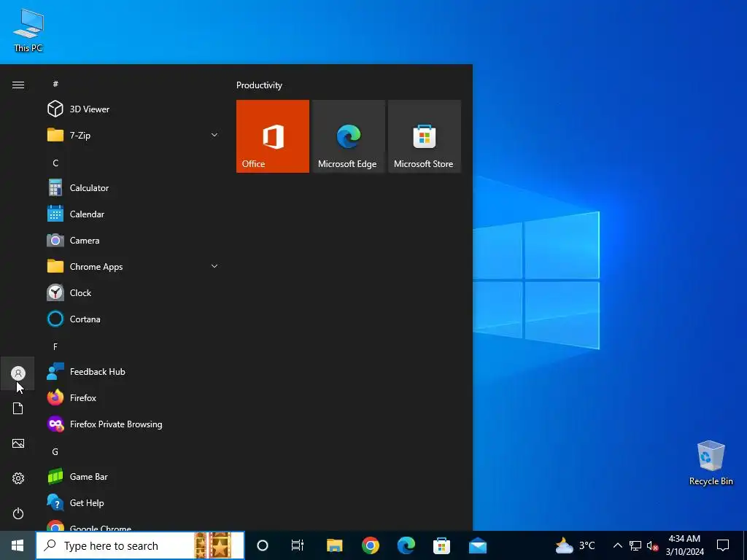Open the 7-Zip folder entry
This screenshot has height=560, width=747.
133,135
